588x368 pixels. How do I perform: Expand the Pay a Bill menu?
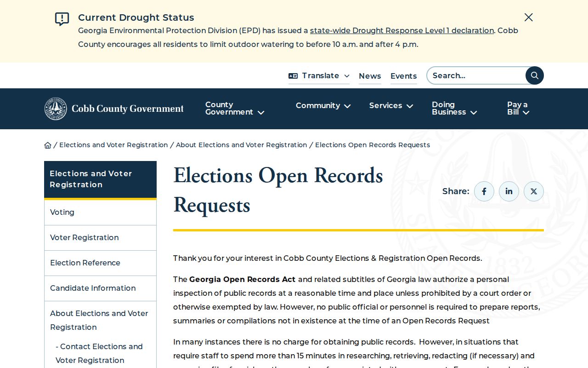click(518, 109)
